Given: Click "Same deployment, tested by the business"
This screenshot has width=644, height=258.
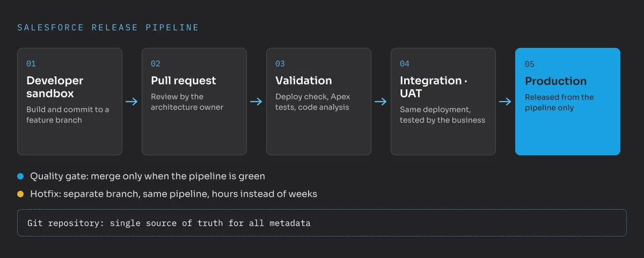Looking at the screenshot, I should [x=442, y=114].
